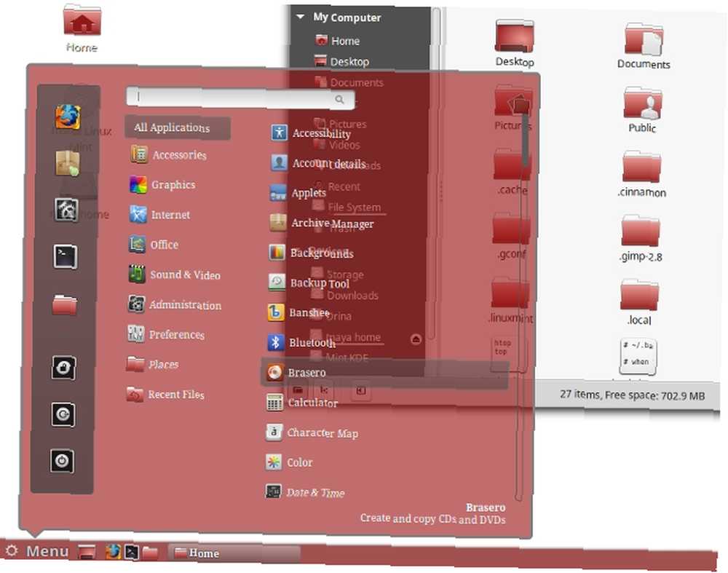Open the Preferences category
Screen dimensions: 728x573
coord(166,334)
